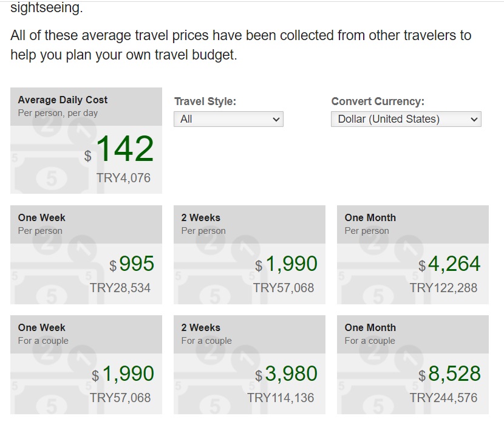
Task: Select the $142 daily cost figure
Action: pos(124,149)
